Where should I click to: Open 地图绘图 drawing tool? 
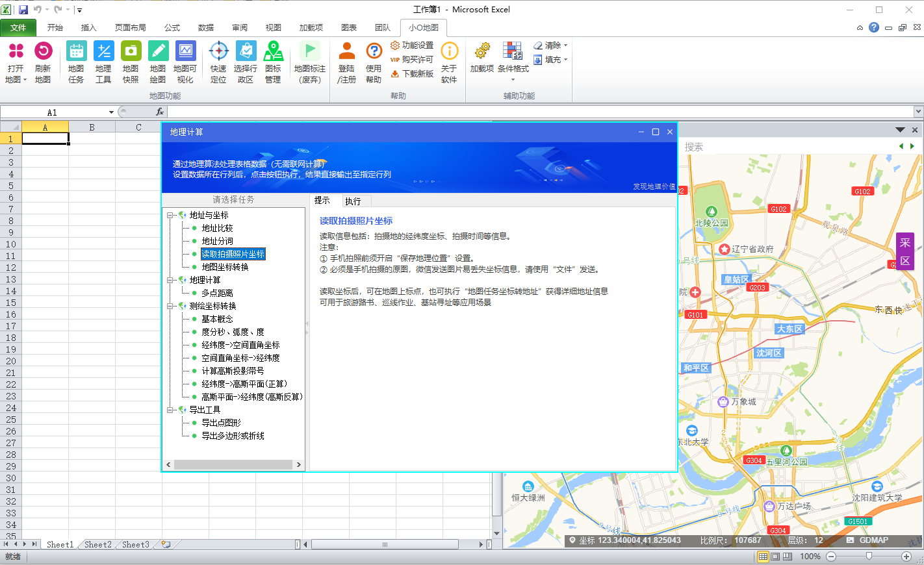(x=158, y=62)
